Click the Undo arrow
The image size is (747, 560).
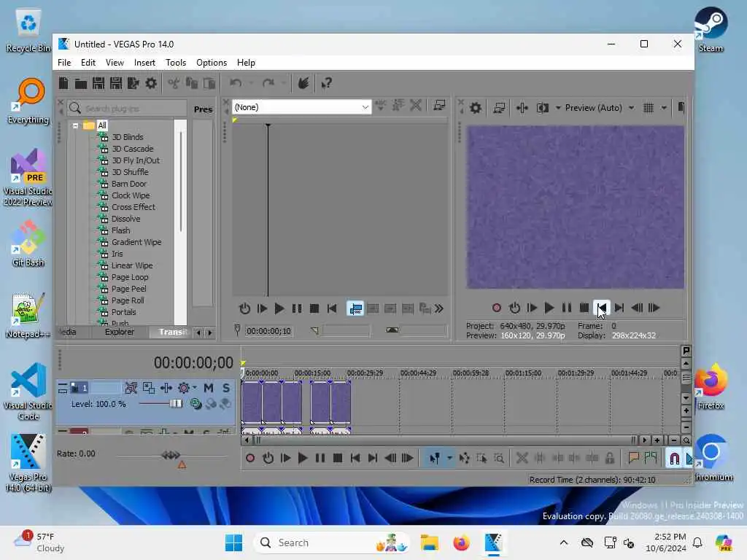[236, 83]
